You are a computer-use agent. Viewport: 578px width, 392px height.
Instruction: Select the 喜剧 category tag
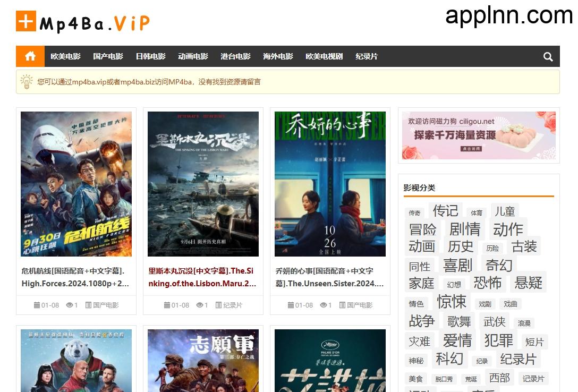pyautogui.click(x=457, y=265)
